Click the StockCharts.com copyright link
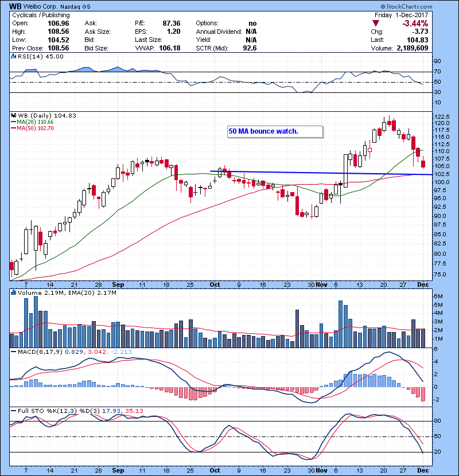This screenshot has width=459, height=476. pos(406,6)
